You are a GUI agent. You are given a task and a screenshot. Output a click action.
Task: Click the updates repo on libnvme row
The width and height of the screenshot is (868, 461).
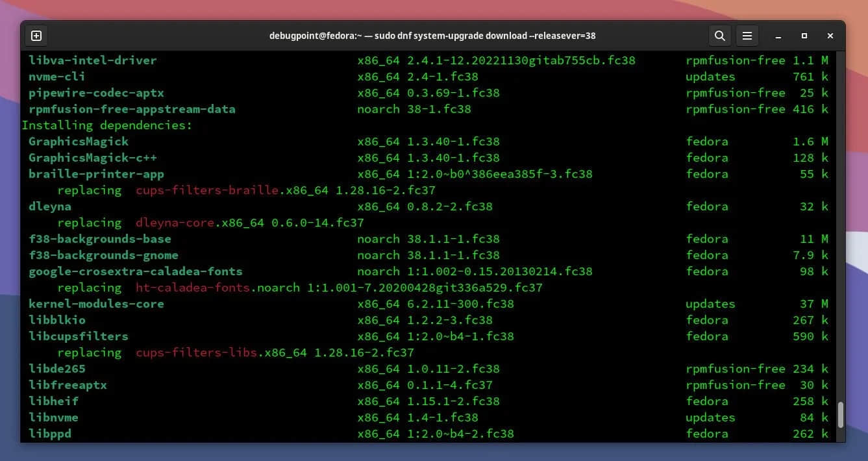(710, 417)
